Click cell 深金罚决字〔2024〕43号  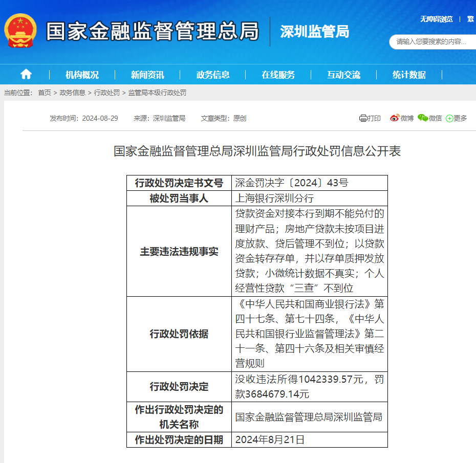click(x=309, y=183)
